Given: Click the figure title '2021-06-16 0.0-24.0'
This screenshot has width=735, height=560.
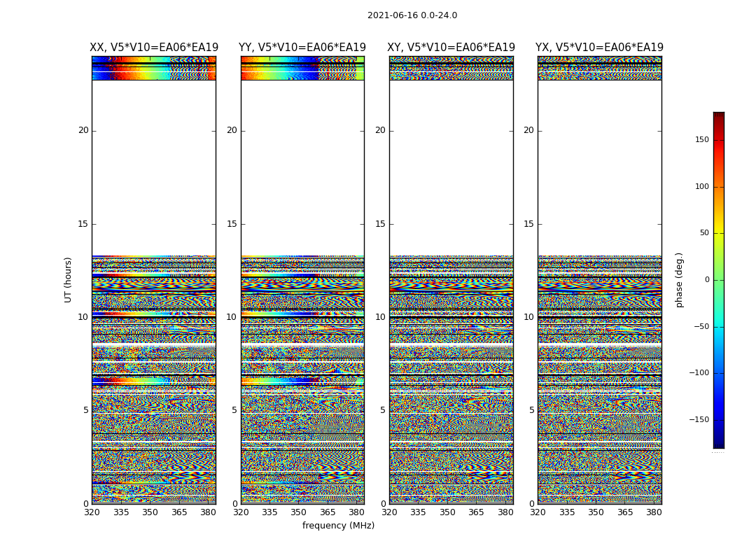Looking at the screenshot, I should [412, 15].
